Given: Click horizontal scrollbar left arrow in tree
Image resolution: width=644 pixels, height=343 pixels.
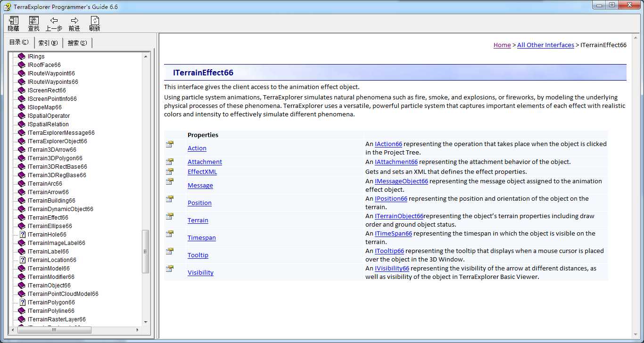Looking at the screenshot, I should [13, 330].
